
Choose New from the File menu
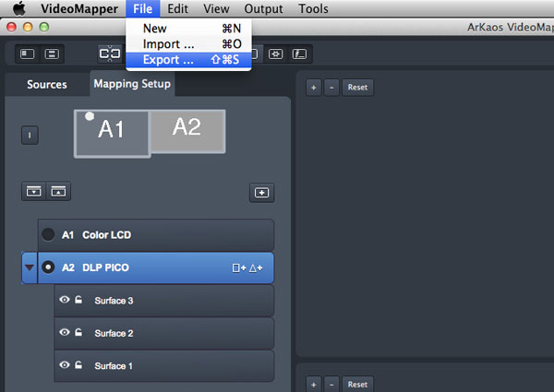click(188, 29)
